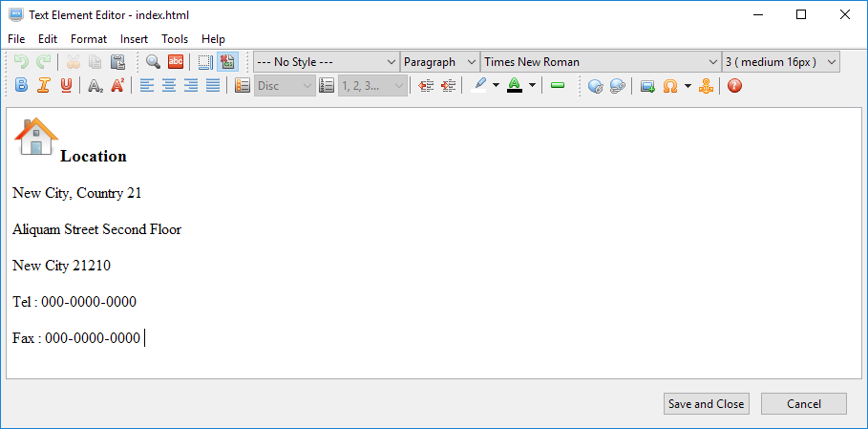
Task: Click the bulleted list icon
Action: (243, 86)
